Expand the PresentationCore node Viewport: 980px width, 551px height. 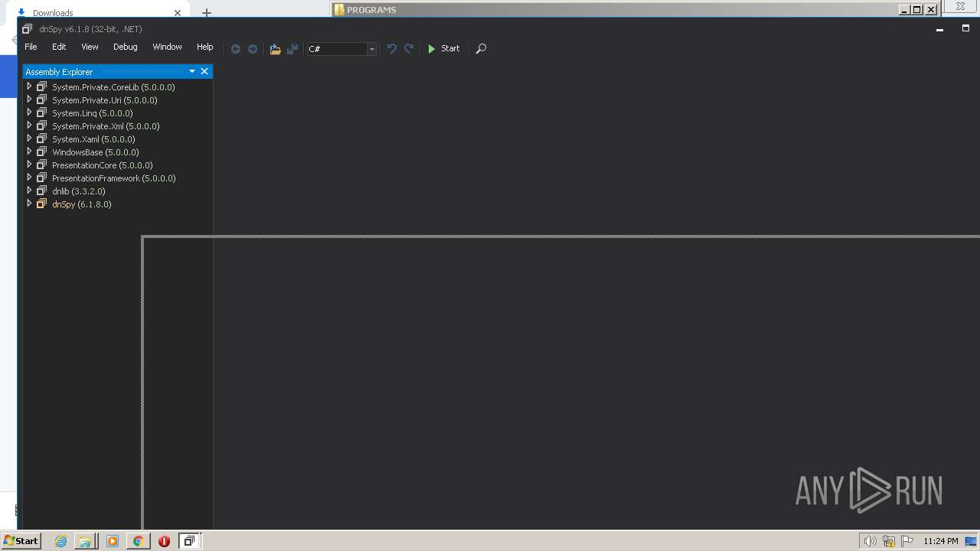pos(29,165)
